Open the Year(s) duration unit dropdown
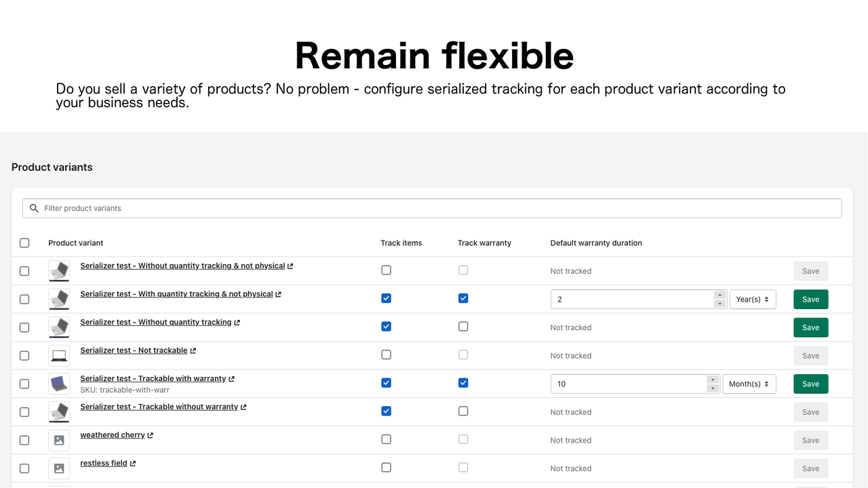This screenshot has width=868, height=488. (x=753, y=299)
